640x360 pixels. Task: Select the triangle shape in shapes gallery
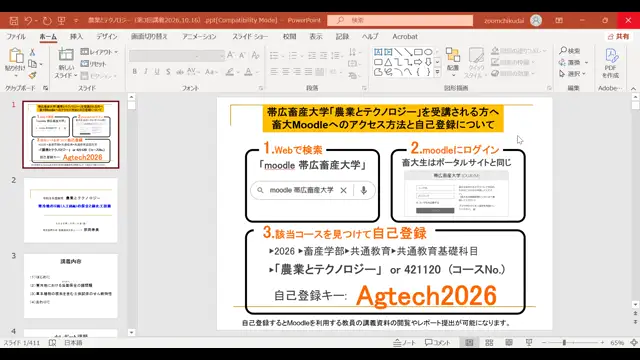coord(388,62)
